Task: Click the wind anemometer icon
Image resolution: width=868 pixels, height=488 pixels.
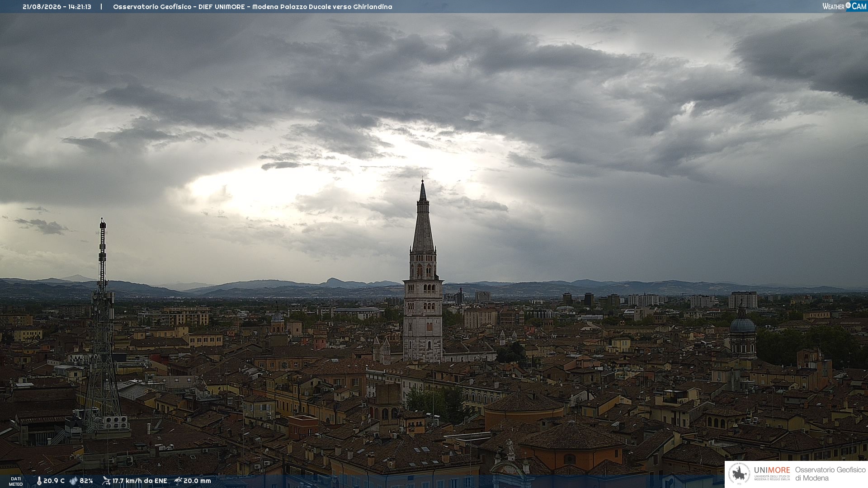Action: pyautogui.click(x=106, y=481)
